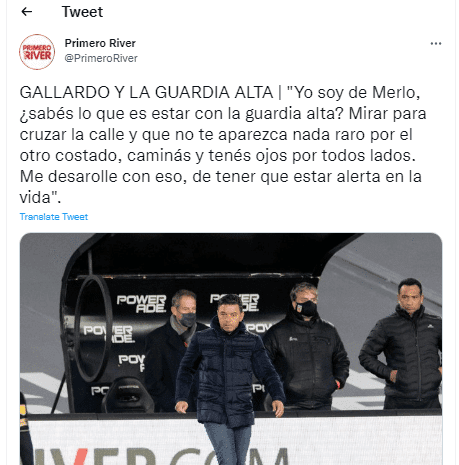Click the Powerade logo on the dugout wall
This screenshot has width=459, height=465.
[141, 303]
